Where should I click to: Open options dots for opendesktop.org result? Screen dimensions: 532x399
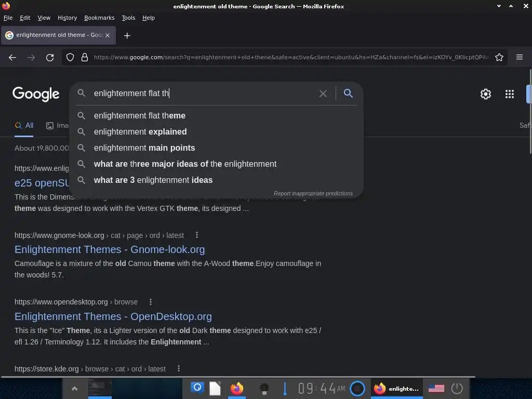tap(151, 302)
